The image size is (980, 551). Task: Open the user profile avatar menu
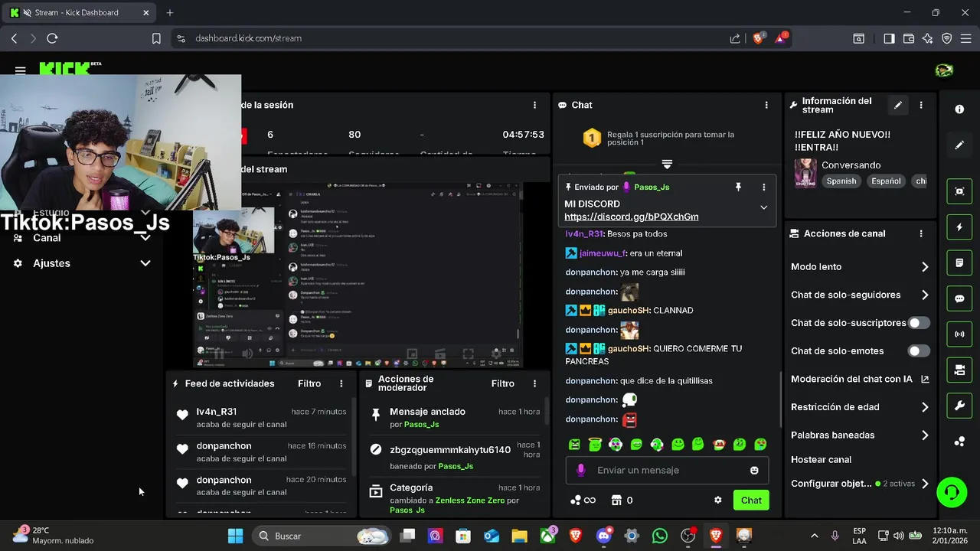(x=944, y=70)
